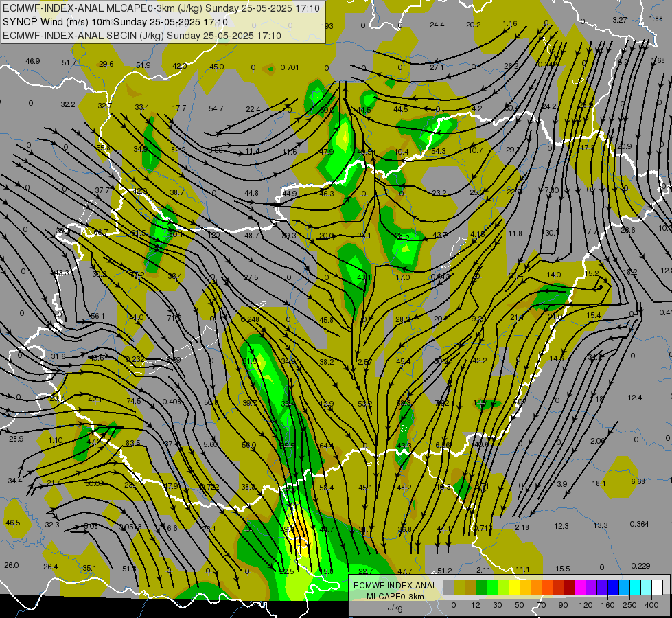Click the map value 0.364
The width and height of the screenshot is (672, 618).
click(640, 524)
